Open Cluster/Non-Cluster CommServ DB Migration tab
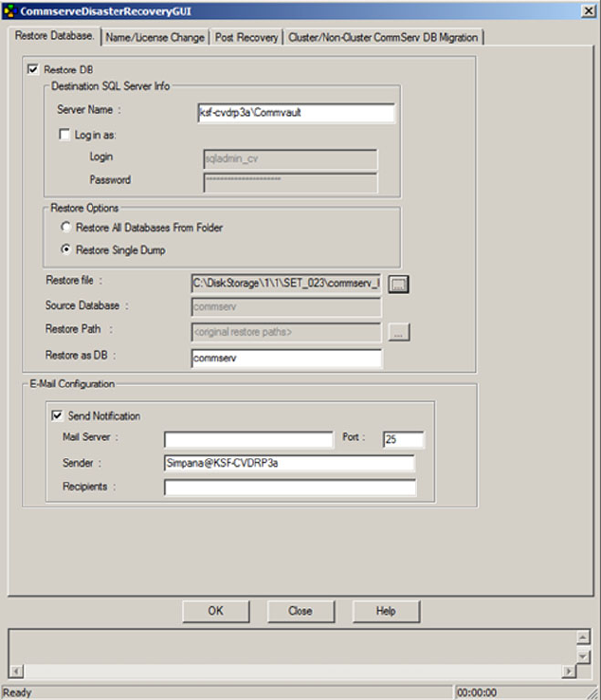Image resolution: width=601 pixels, height=700 pixels. click(383, 38)
